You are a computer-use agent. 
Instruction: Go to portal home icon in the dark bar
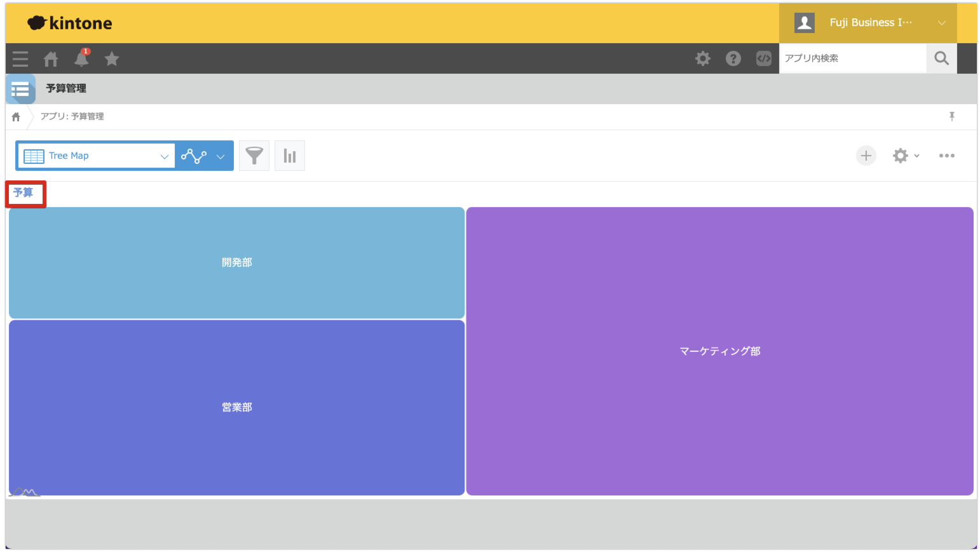51,59
